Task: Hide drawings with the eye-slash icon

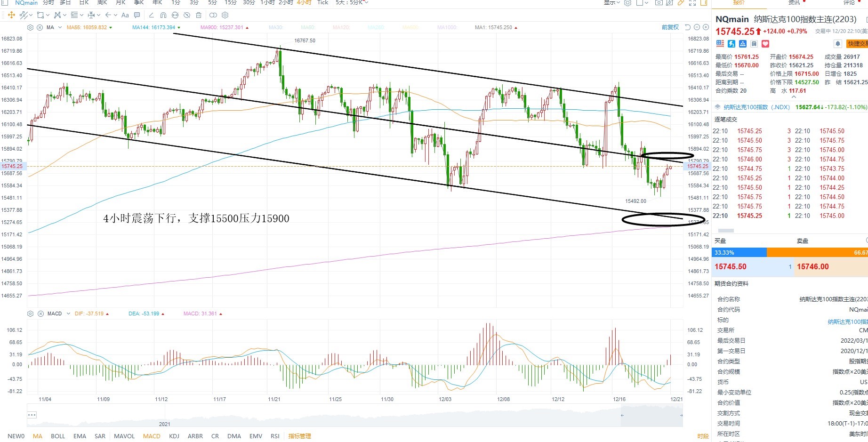Action: tap(187, 15)
